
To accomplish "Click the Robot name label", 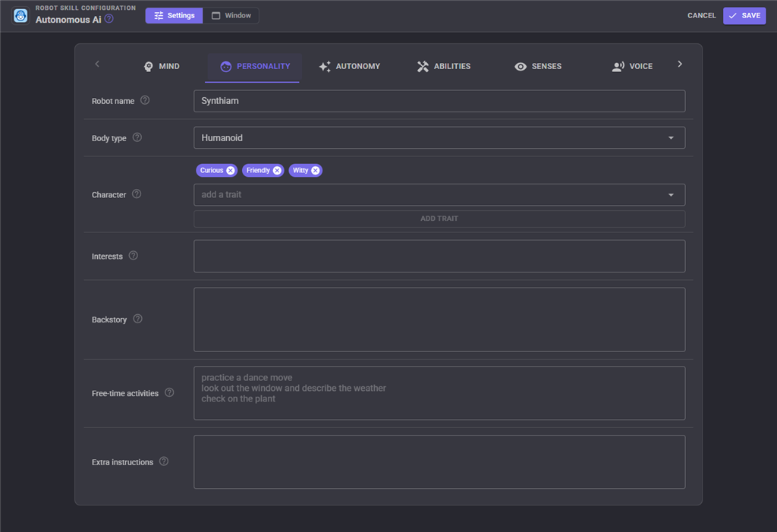I will click(113, 101).
